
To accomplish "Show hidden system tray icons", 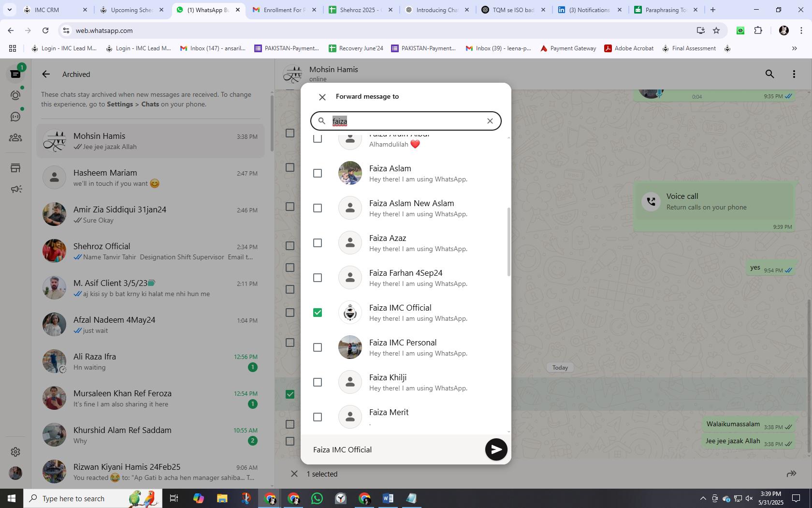I will click(x=703, y=498).
